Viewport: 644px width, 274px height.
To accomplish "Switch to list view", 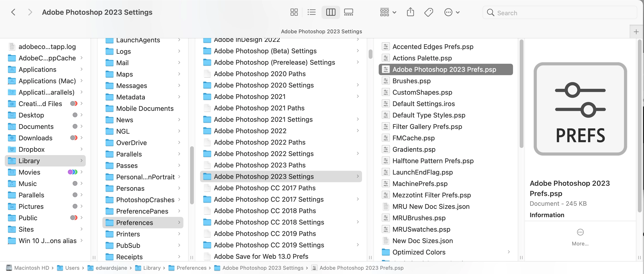I will [312, 12].
